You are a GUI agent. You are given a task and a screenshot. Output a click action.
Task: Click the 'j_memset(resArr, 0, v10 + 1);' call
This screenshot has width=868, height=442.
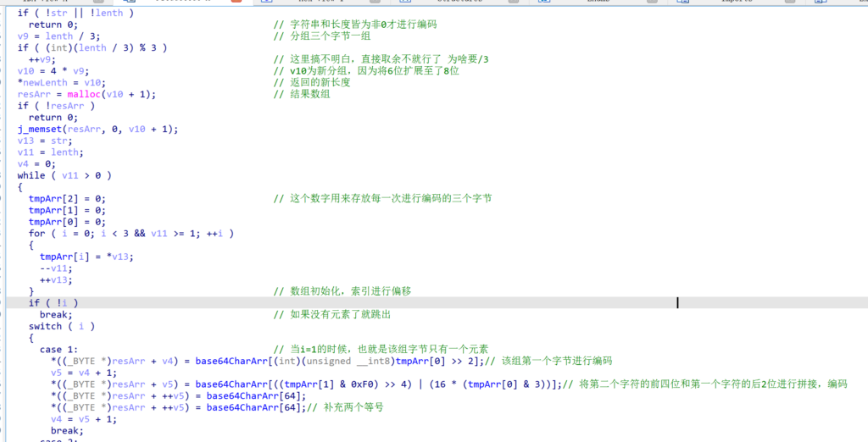tap(97, 129)
